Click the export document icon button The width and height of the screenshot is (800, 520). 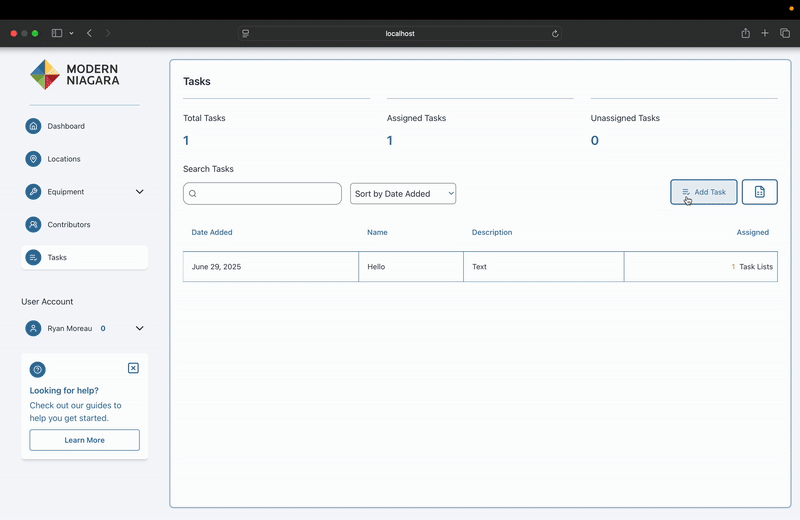click(x=759, y=192)
